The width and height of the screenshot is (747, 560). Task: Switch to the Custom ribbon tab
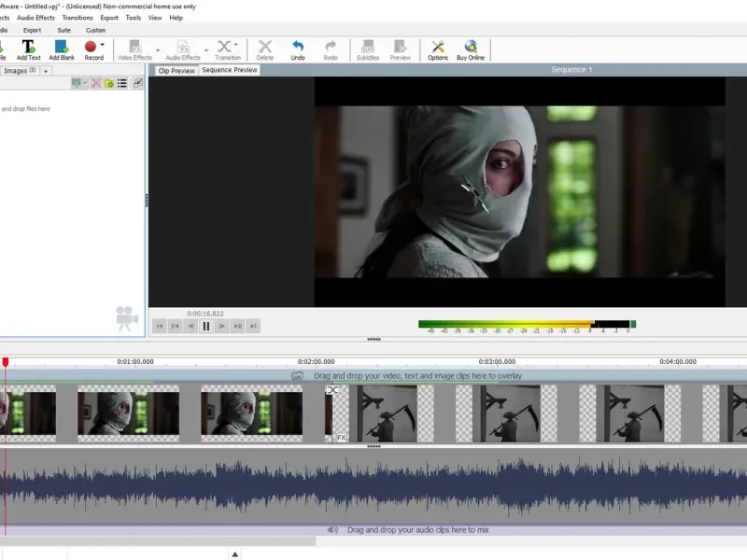(x=96, y=30)
